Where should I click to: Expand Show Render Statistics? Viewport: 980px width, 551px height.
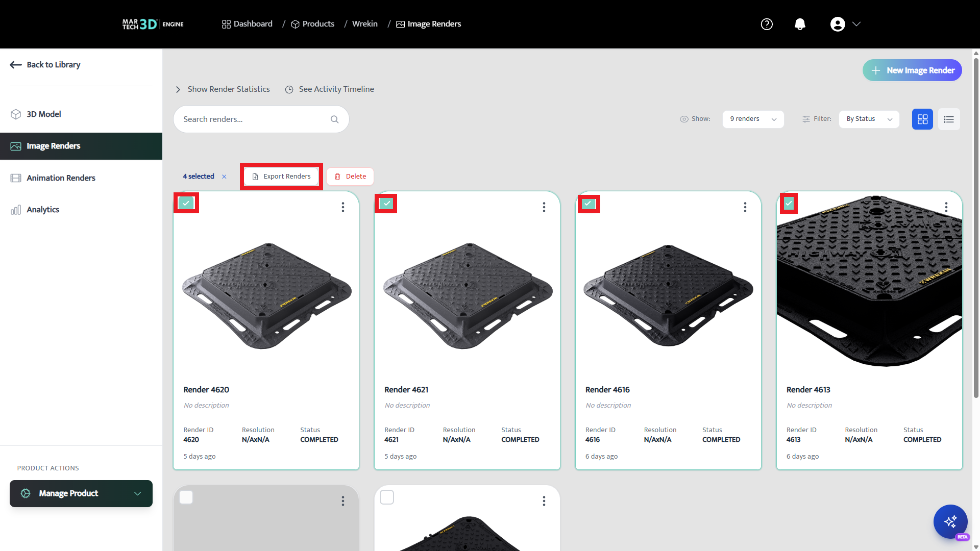(x=223, y=89)
